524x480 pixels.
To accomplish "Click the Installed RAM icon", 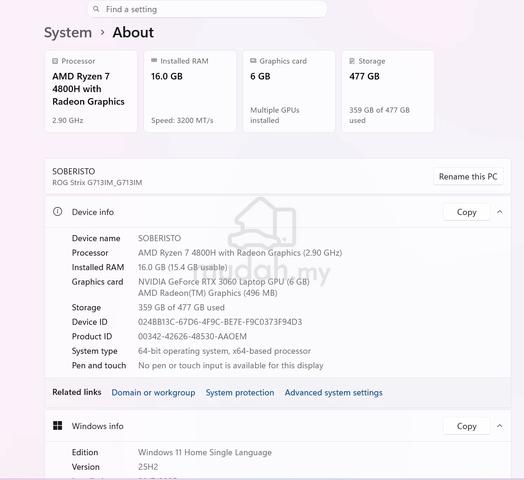I will click(154, 61).
